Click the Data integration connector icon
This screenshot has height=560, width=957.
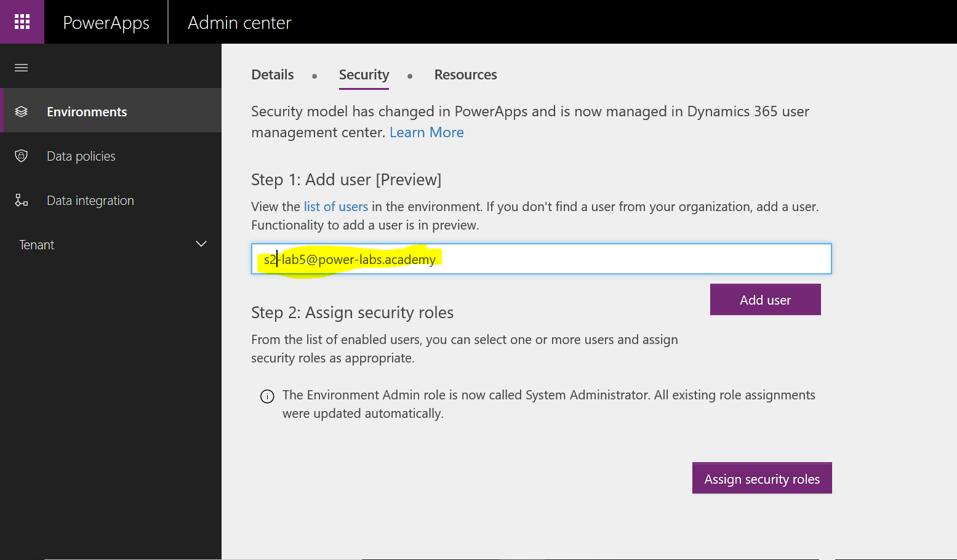22,200
